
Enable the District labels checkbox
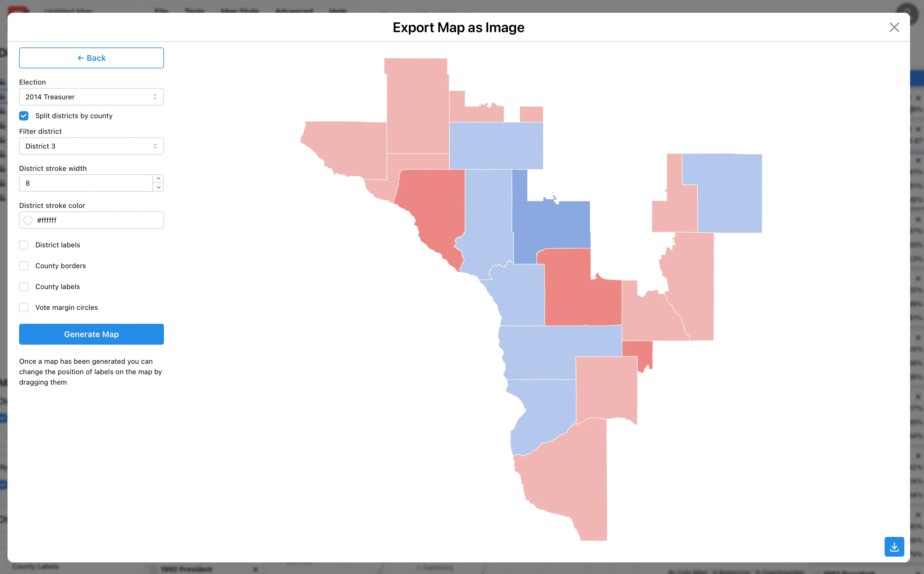(24, 245)
